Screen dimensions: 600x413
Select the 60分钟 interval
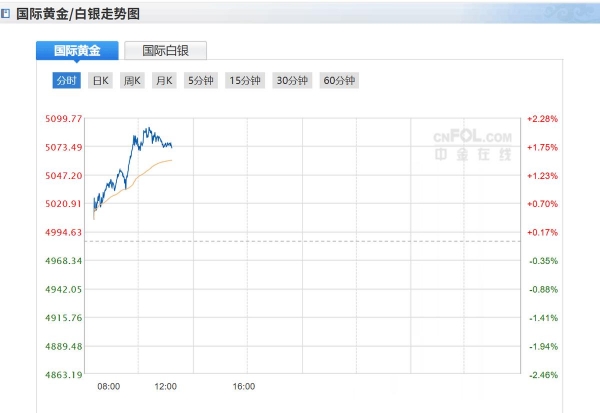pos(339,80)
